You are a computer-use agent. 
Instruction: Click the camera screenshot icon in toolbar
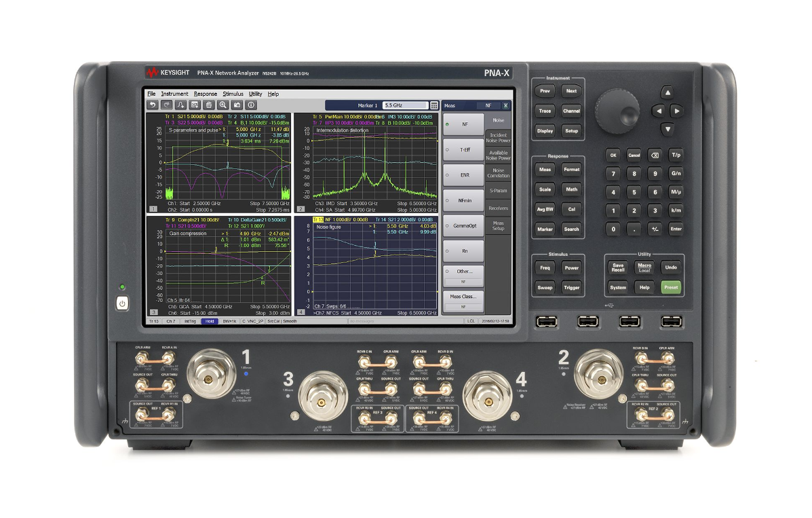(236, 105)
